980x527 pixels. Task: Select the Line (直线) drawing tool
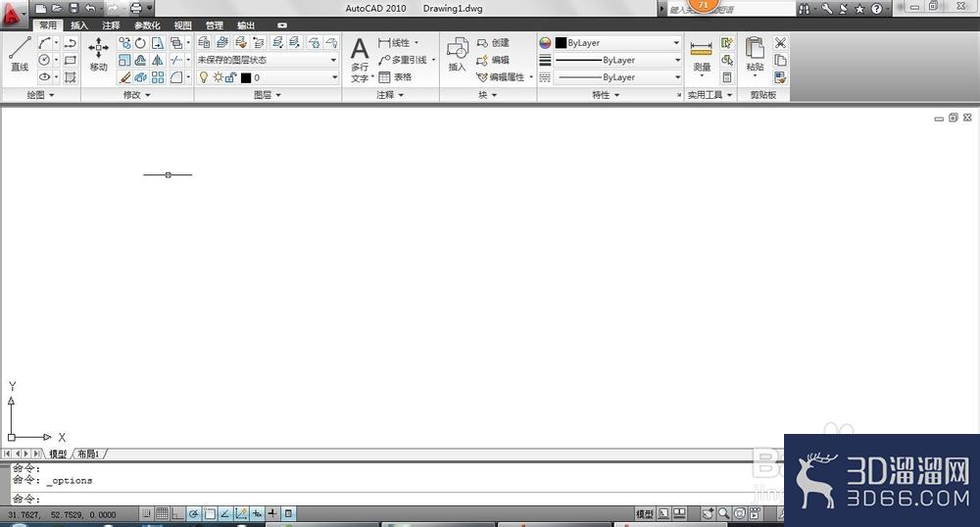(20, 53)
